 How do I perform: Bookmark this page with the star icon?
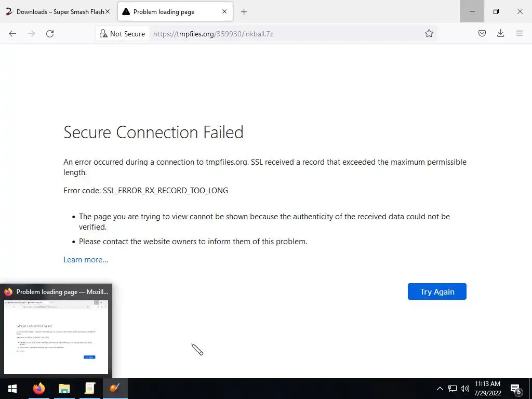(429, 34)
